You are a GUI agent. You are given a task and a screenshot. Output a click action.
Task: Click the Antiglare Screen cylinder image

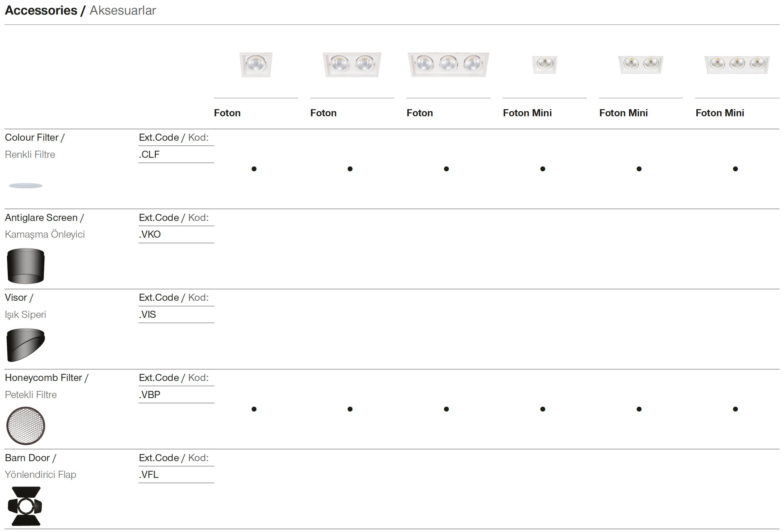[x=25, y=266]
